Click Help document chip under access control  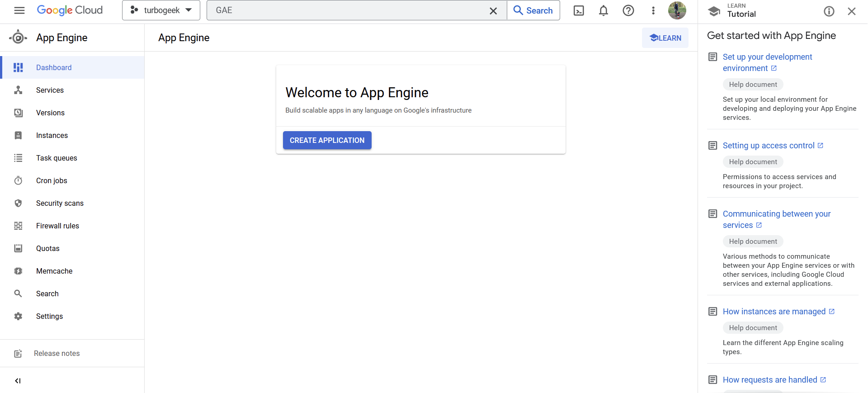[x=753, y=162]
